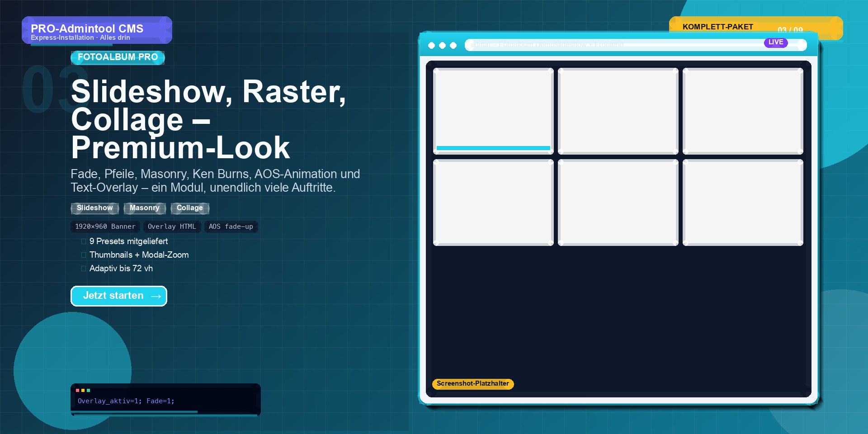Tick the 9 Presets mitgeliefert box
Image resolution: width=868 pixels, height=434 pixels.
tap(84, 241)
